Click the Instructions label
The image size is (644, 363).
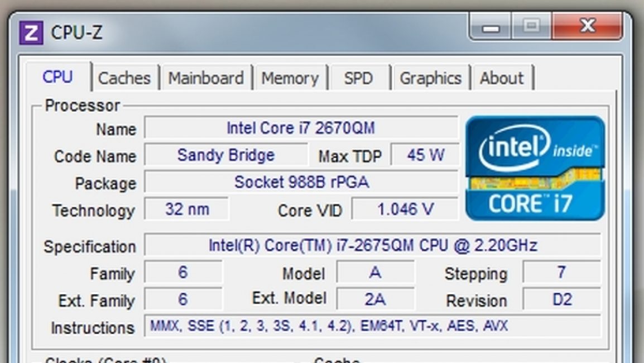93,328
